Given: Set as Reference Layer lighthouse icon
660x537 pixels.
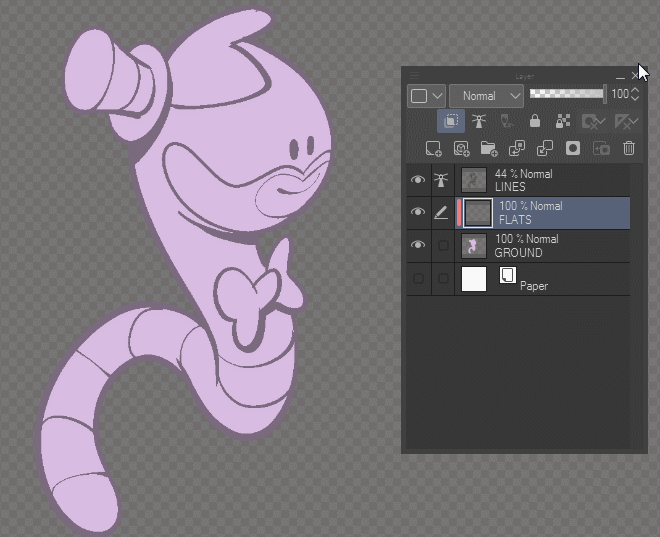Looking at the screenshot, I should click(479, 121).
